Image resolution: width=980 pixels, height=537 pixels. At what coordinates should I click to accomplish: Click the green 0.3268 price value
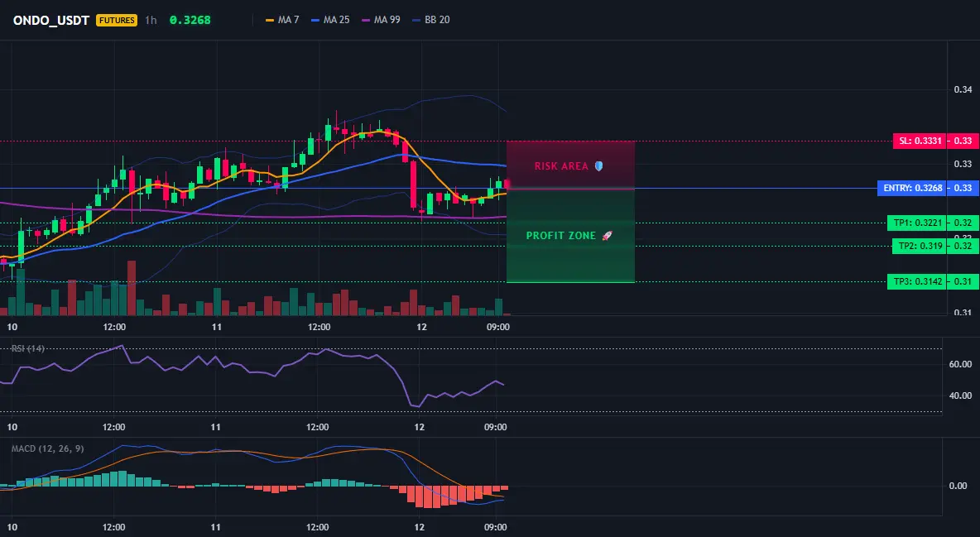coord(190,20)
